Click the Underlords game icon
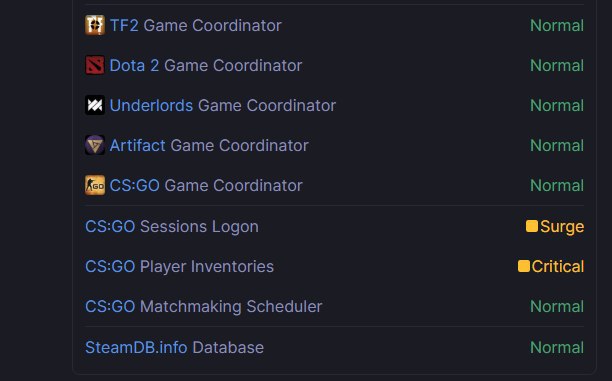612x381 pixels. point(95,105)
